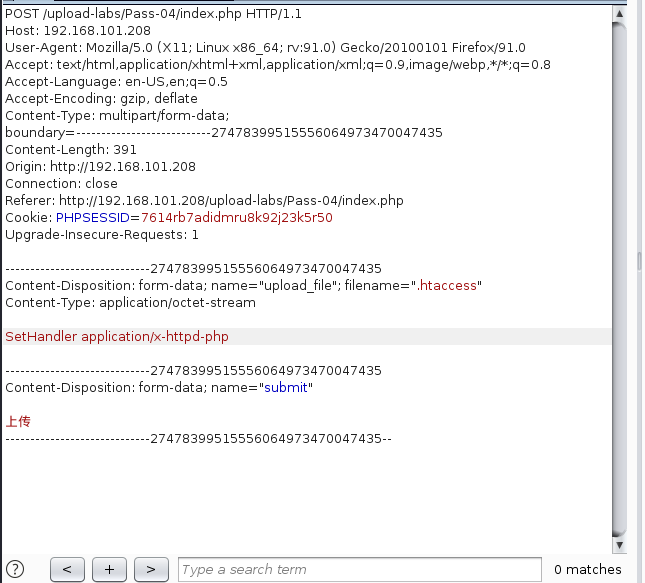Go to previous search match with < button
The image size is (645, 583).
67,569
